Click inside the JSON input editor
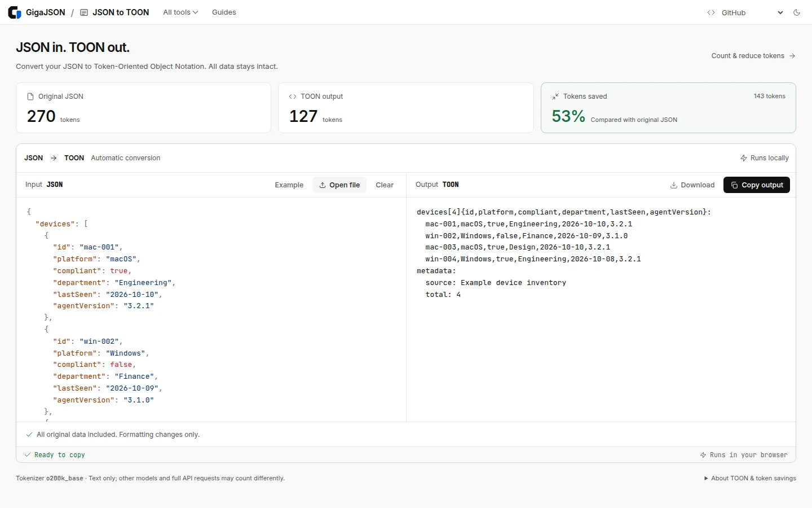Screen dimensions: 812x508 tap(211, 309)
